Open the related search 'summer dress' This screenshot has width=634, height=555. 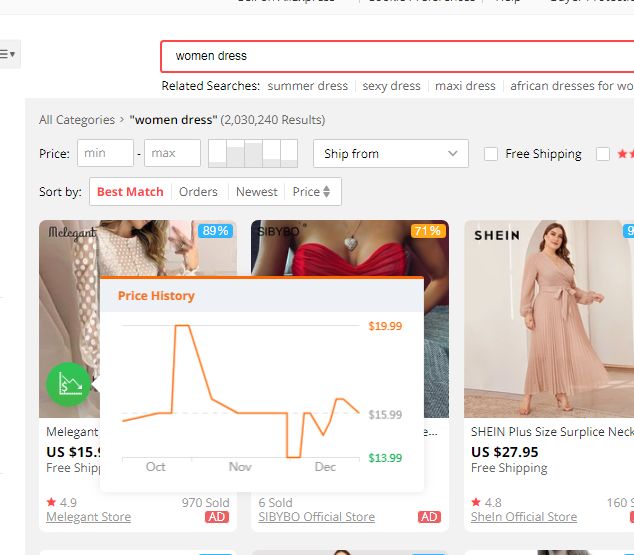point(307,86)
